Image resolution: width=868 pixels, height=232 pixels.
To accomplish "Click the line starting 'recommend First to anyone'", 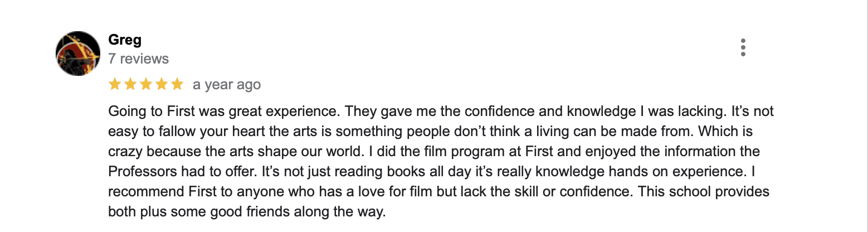I will tap(438, 192).
